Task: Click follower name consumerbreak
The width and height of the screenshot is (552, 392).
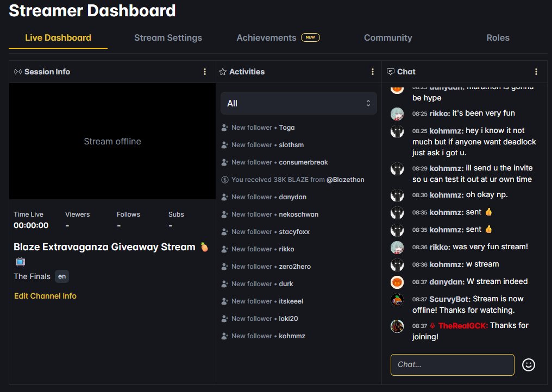Action: pyautogui.click(x=304, y=162)
